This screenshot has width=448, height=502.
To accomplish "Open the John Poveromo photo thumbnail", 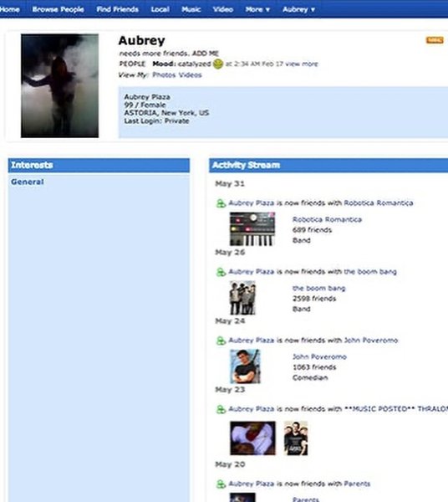I will pyautogui.click(x=245, y=366).
